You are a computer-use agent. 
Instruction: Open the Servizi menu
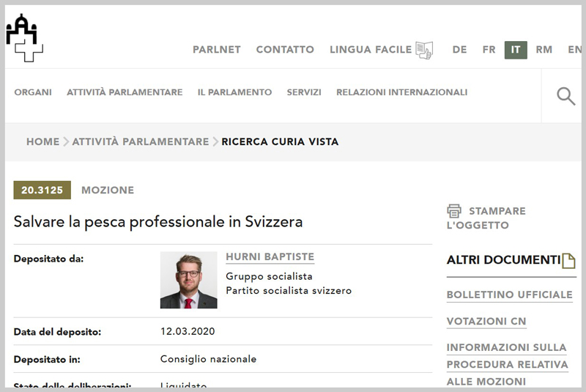coord(304,92)
